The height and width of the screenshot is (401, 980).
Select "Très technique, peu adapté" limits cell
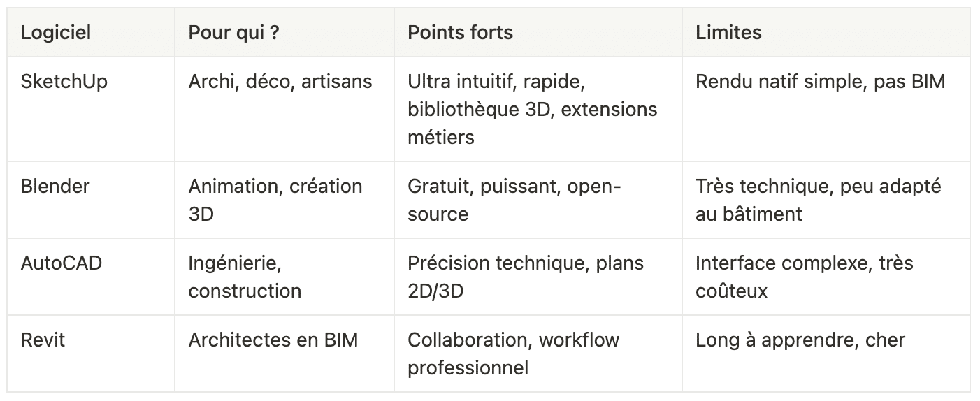[826, 200]
